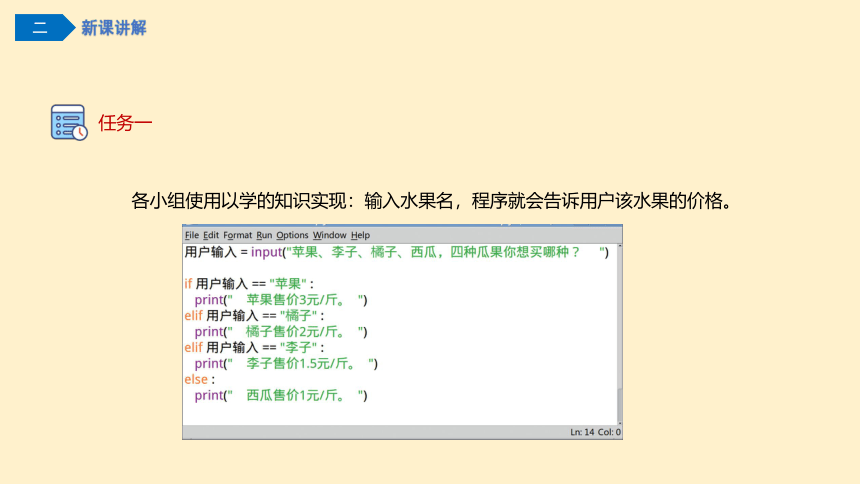Image resolution: width=860 pixels, height=484 pixels.
Task: Click the task list clock icon
Action: pos(69,122)
